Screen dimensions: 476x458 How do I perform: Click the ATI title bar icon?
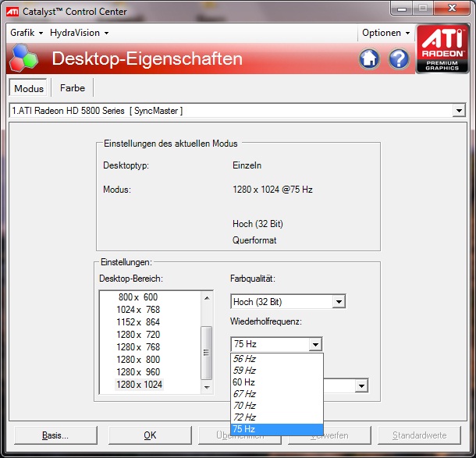click(x=12, y=12)
